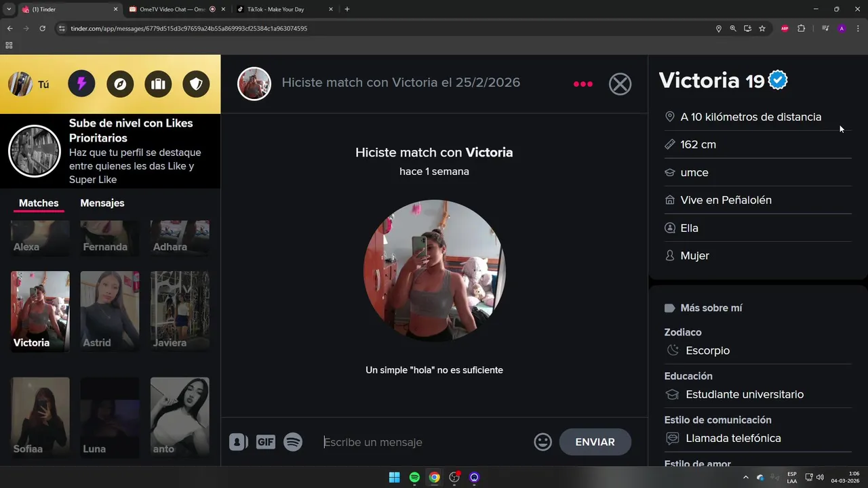Open Chrome profile avatar 'A'
The height and width of the screenshot is (488, 868).
tap(842, 28)
